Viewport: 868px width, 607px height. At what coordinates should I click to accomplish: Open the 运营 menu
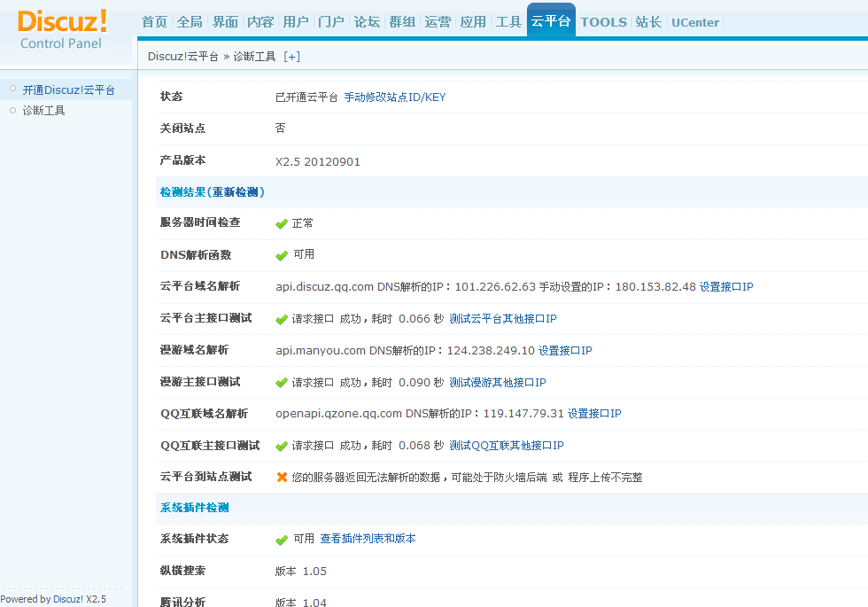click(x=438, y=22)
